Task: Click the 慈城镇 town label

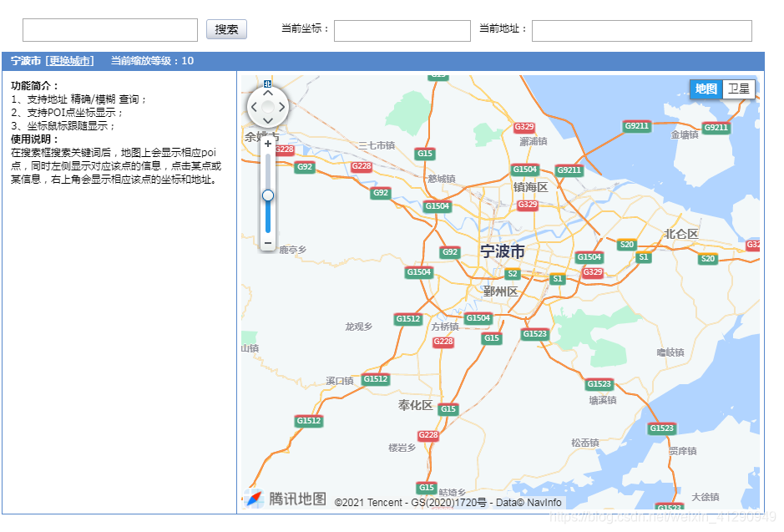Action: coord(441,179)
